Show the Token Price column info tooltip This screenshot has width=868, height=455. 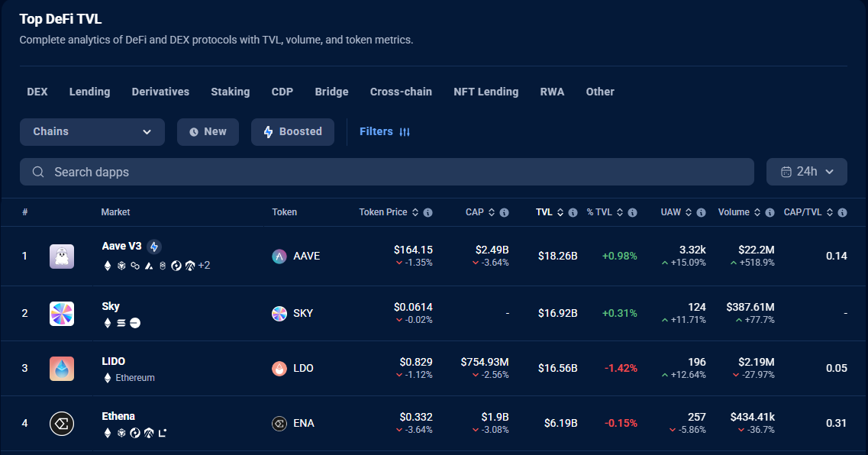[428, 212]
